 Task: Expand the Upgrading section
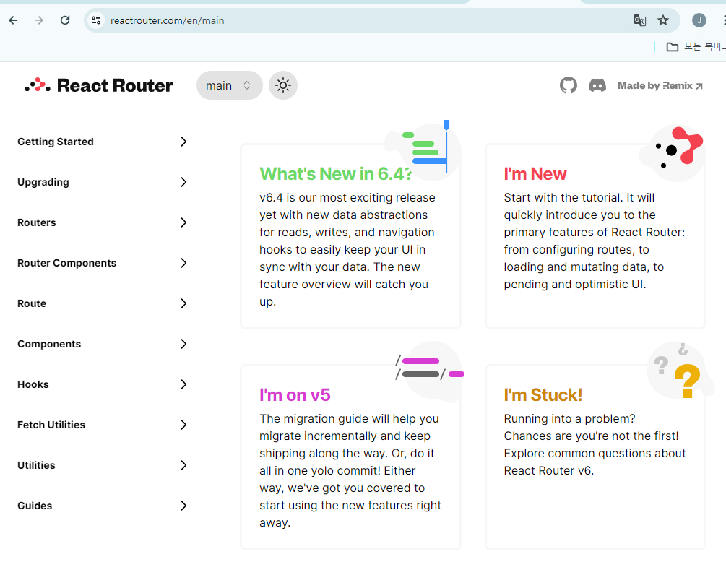(x=102, y=182)
